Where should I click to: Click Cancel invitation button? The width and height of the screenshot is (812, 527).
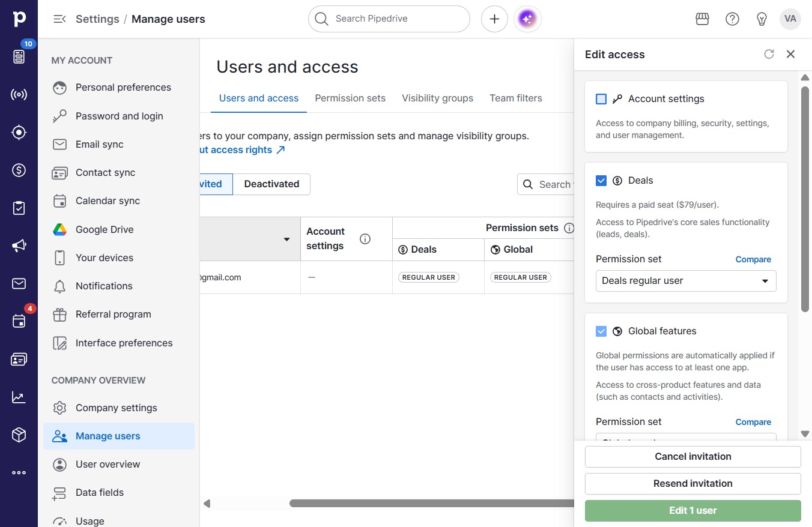point(693,457)
